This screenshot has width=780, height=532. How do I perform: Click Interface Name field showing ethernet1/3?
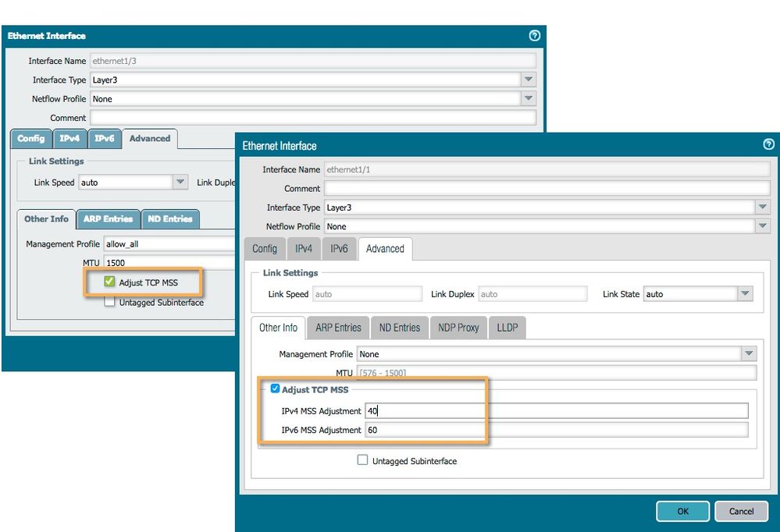(313, 61)
